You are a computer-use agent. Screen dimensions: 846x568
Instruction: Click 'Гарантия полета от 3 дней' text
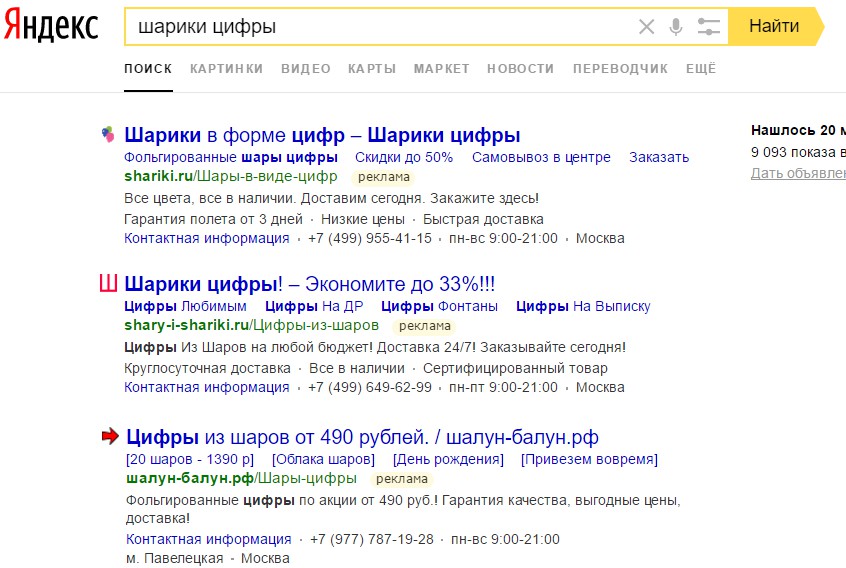213,220
